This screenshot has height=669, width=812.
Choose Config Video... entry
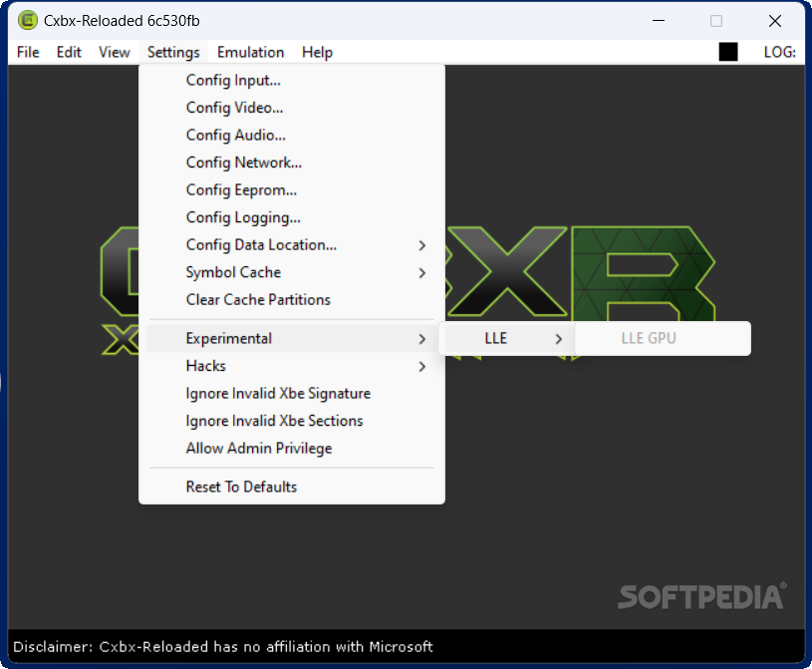(292, 108)
